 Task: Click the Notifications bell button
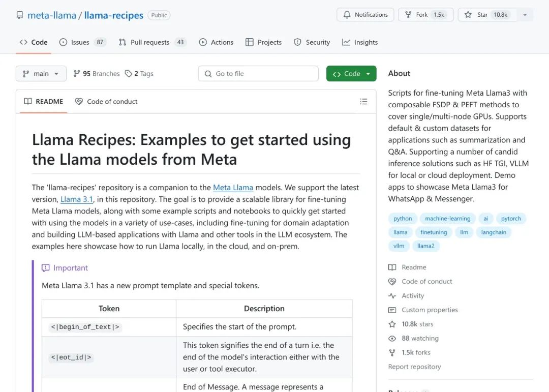point(365,15)
